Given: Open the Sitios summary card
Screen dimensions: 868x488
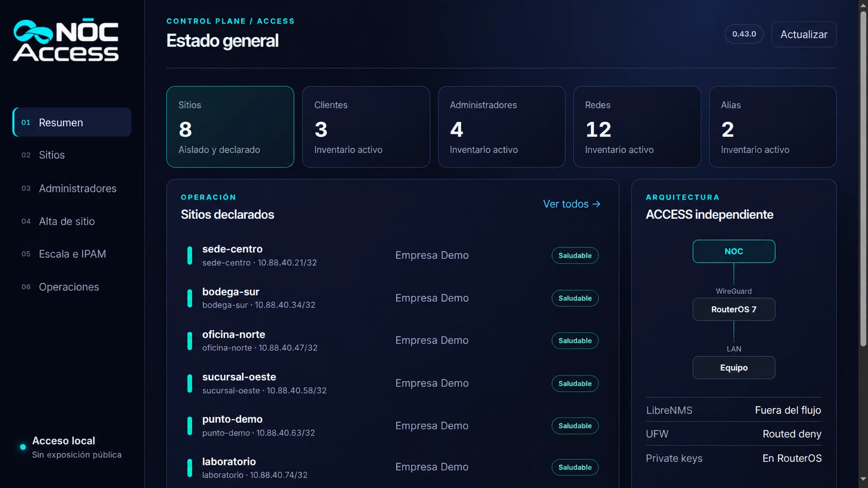Looking at the screenshot, I should [230, 127].
